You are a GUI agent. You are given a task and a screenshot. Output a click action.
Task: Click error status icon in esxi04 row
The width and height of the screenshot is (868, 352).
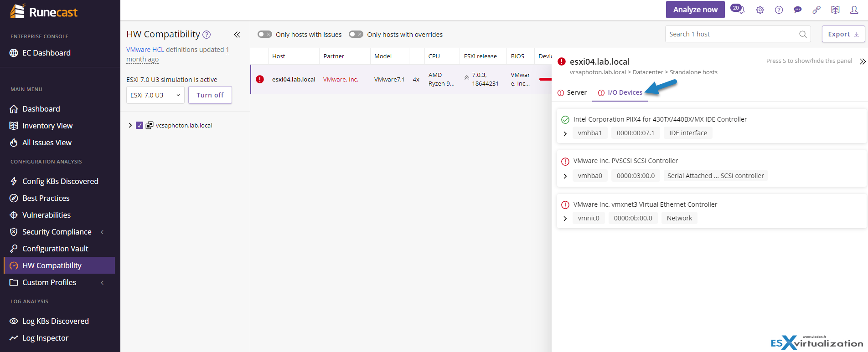point(260,79)
